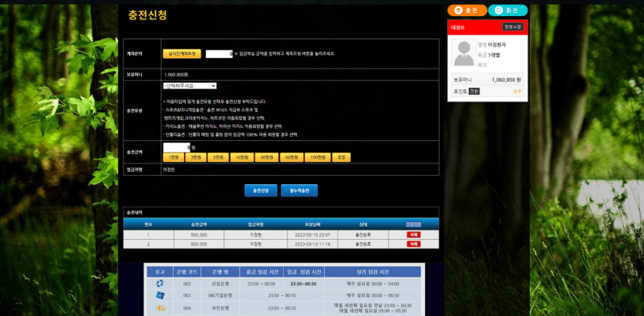Click the orange 충전 button icon
Image resolution: width=644 pixels, height=316 pixels.
[x=459, y=10]
